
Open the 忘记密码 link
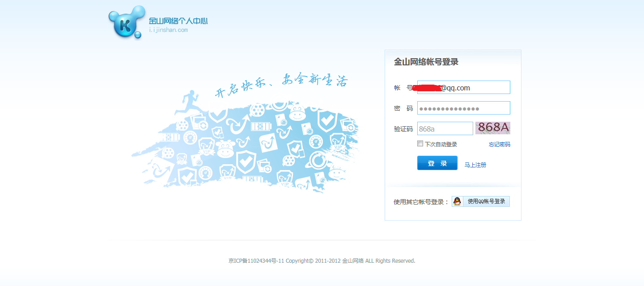(x=500, y=145)
